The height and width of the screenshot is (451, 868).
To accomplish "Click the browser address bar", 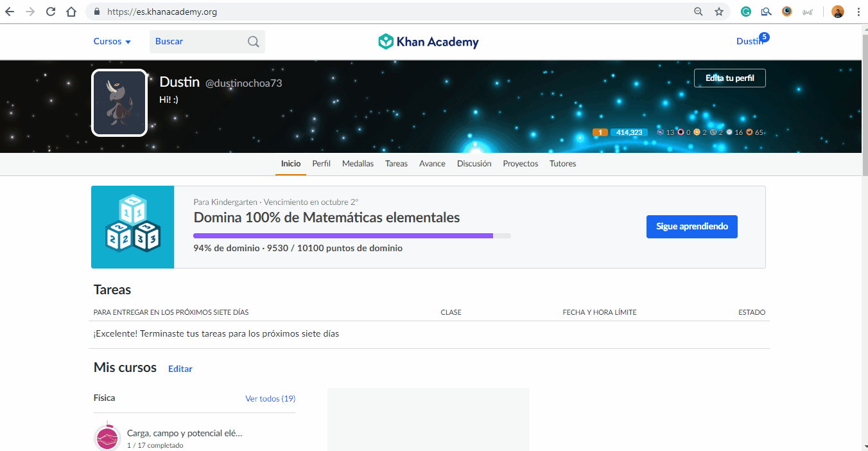I will pyautogui.click(x=257, y=11).
